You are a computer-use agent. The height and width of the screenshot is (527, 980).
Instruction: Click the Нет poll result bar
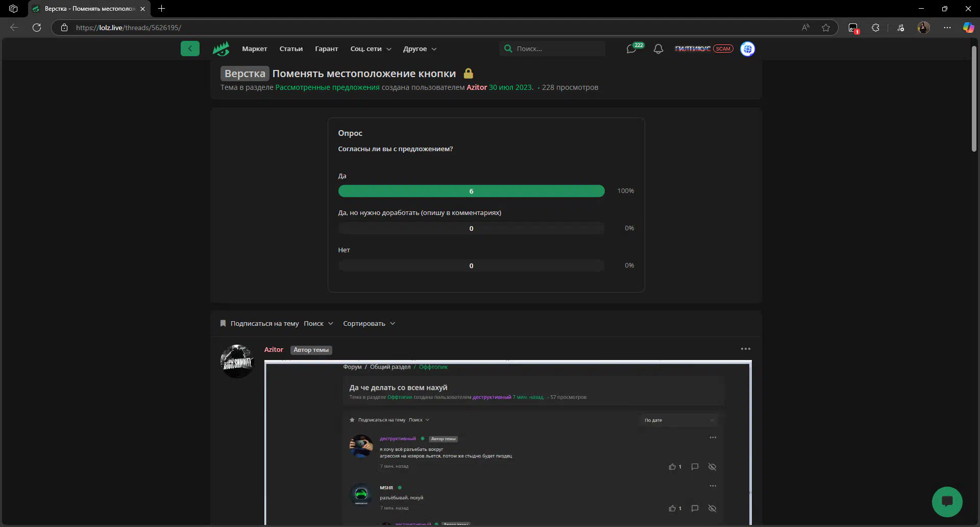pyautogui.click(x=471, y=266)
